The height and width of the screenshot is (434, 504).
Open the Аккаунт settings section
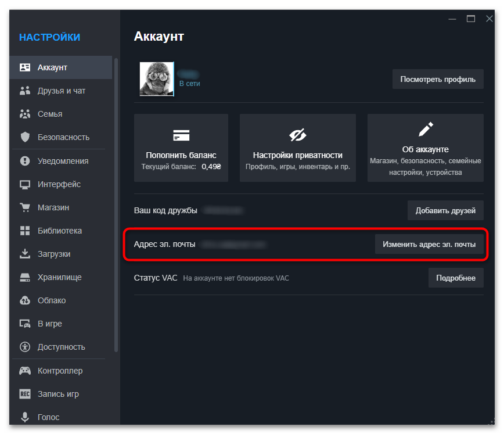point(61,67)
